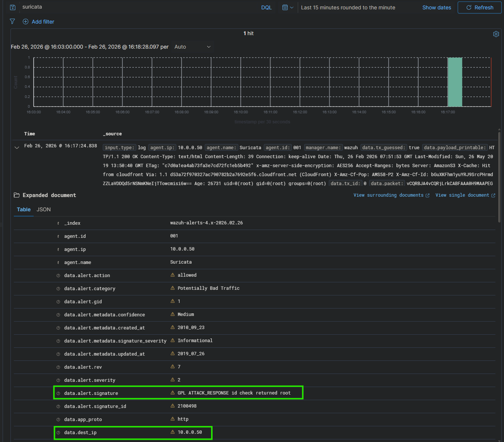Screen dimensions: 504x442
Task: Select the Table tab
Action: click(x=24, y=209)
